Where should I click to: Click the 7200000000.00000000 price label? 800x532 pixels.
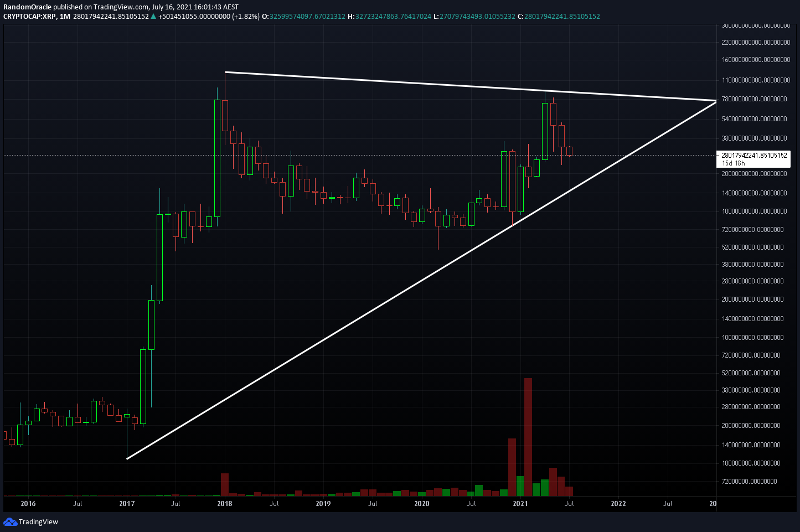[752, 229]
